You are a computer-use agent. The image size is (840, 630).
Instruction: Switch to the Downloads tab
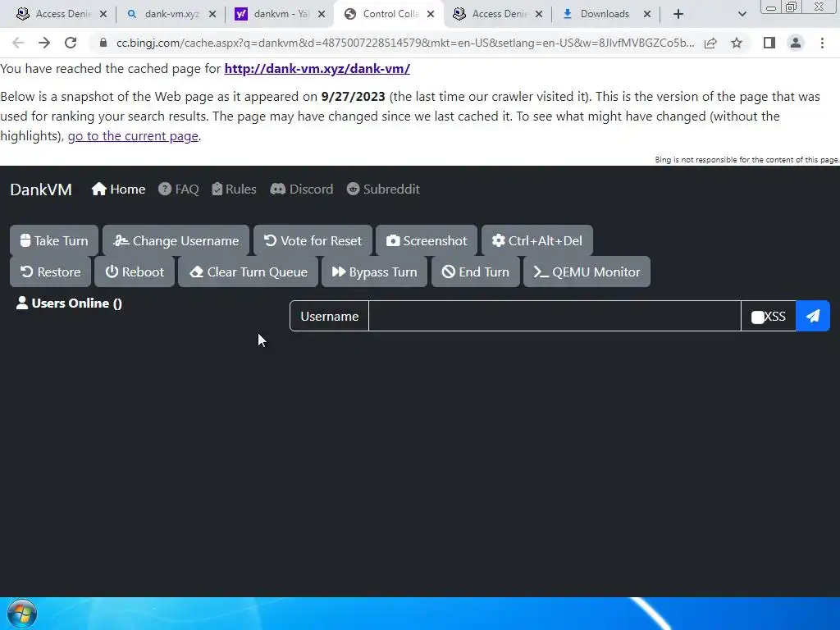click(604, 14)
